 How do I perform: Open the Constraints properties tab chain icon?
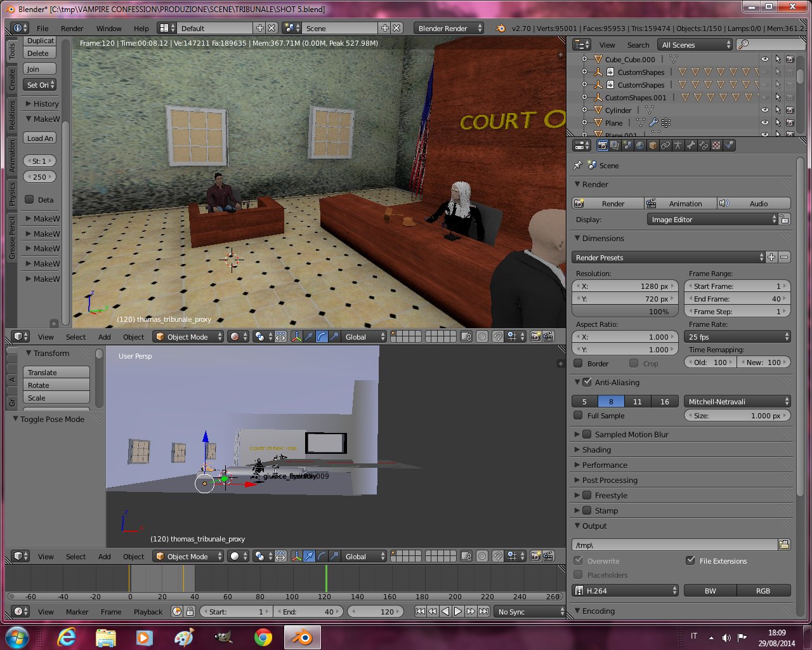coord(665,145)
